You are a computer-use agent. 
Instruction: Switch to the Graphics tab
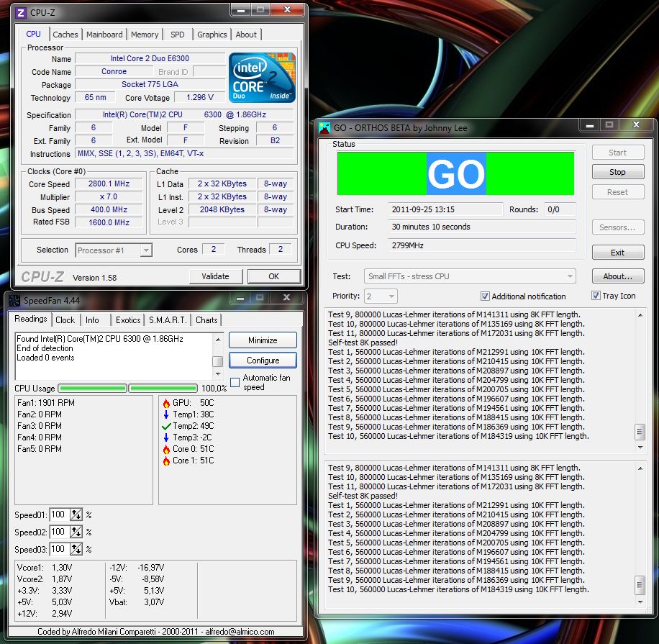tap(212, 35)
